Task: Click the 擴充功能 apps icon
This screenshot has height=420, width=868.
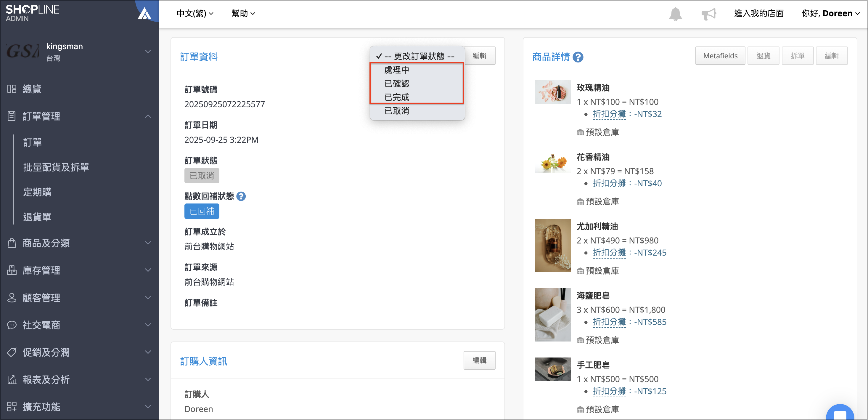Action: point(12,407)
